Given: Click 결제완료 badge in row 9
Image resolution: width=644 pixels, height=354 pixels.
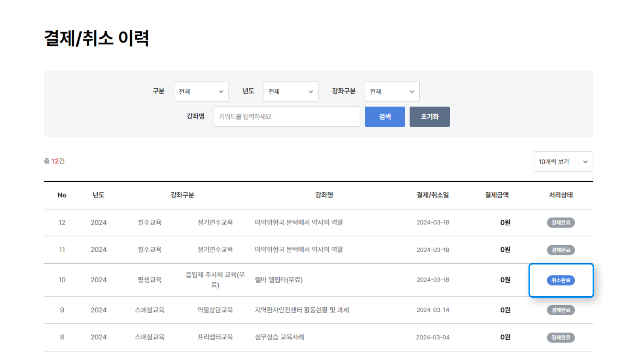Looking at the screenshot, I should pos(561,310).
